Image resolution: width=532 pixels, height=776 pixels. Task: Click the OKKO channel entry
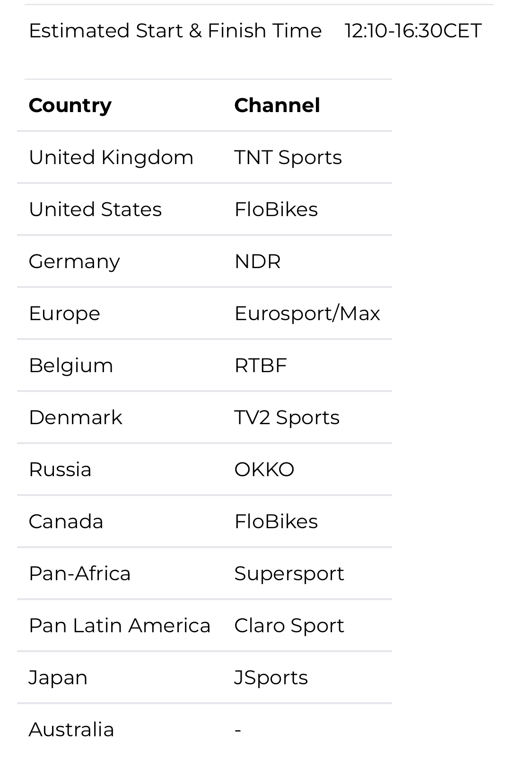pos(264,470)
